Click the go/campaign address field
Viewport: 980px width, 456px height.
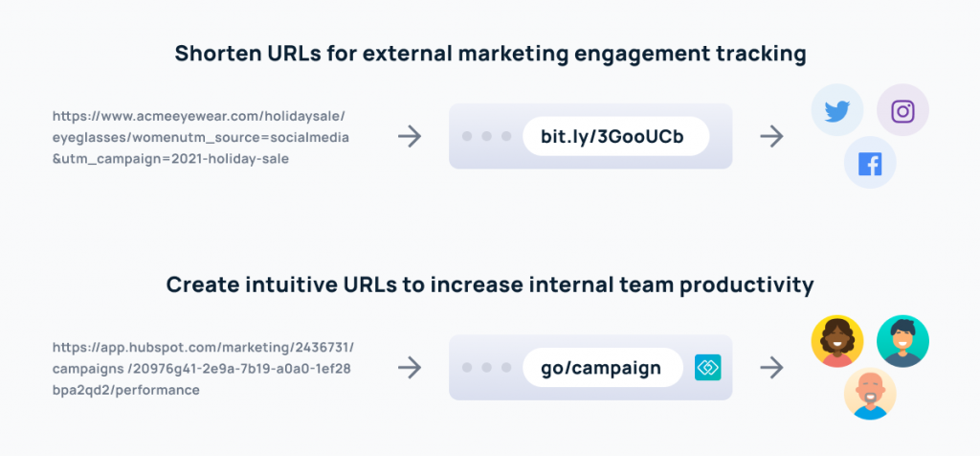pyautogui.click(x=603, y=368)
